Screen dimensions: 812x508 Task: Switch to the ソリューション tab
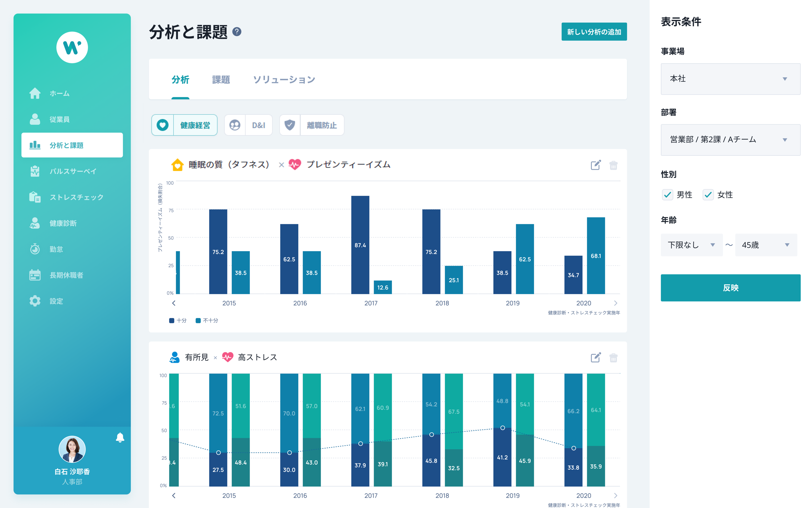pos(284,80)
